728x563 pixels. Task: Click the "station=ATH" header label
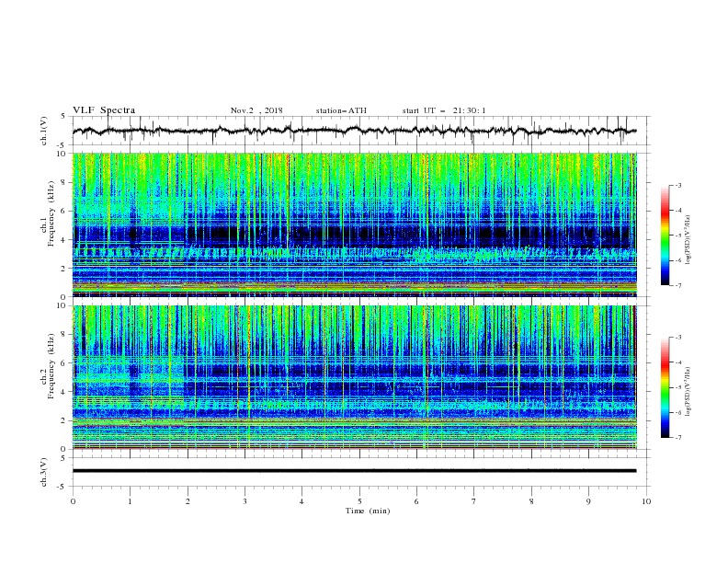(341, 110)
